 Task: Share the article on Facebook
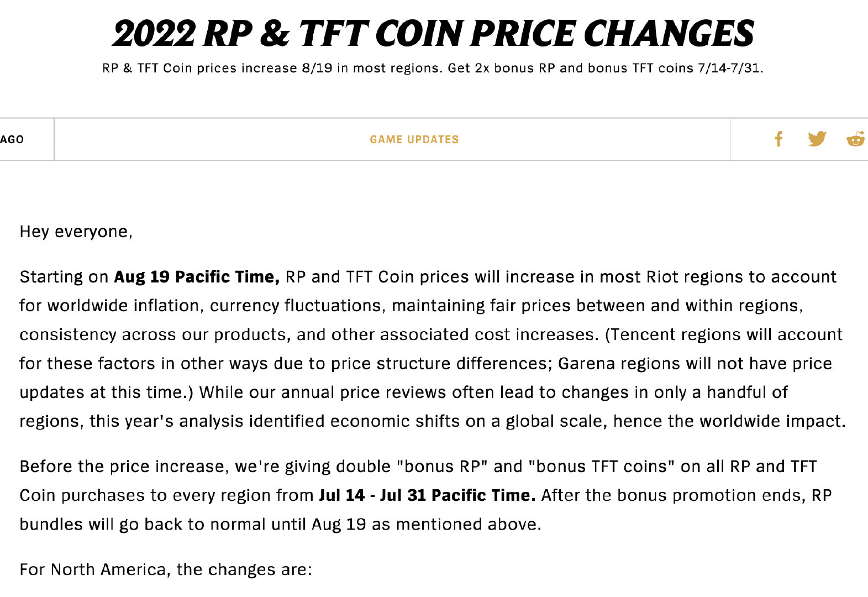click(778, 139)
